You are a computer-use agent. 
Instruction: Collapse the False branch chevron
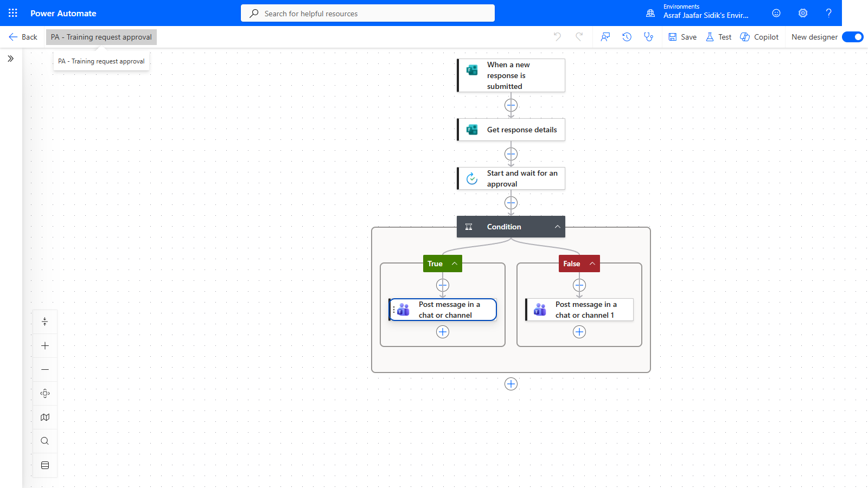[x=592, y=264]
